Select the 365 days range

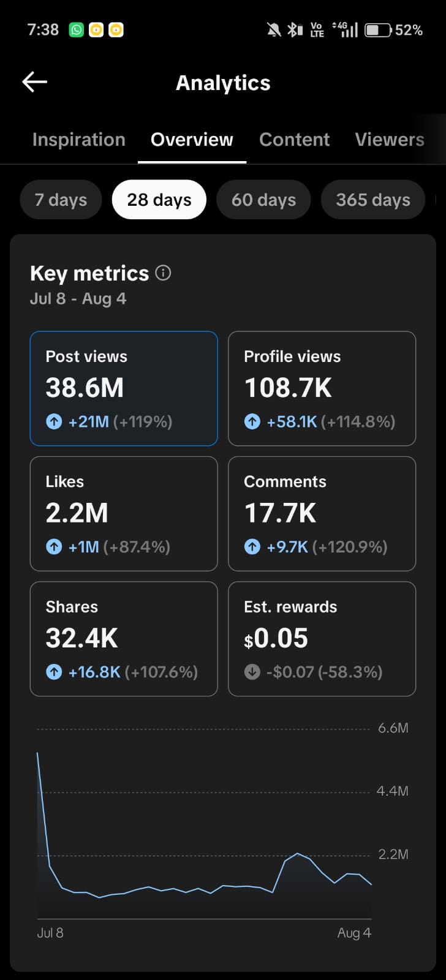click(373, 200)
